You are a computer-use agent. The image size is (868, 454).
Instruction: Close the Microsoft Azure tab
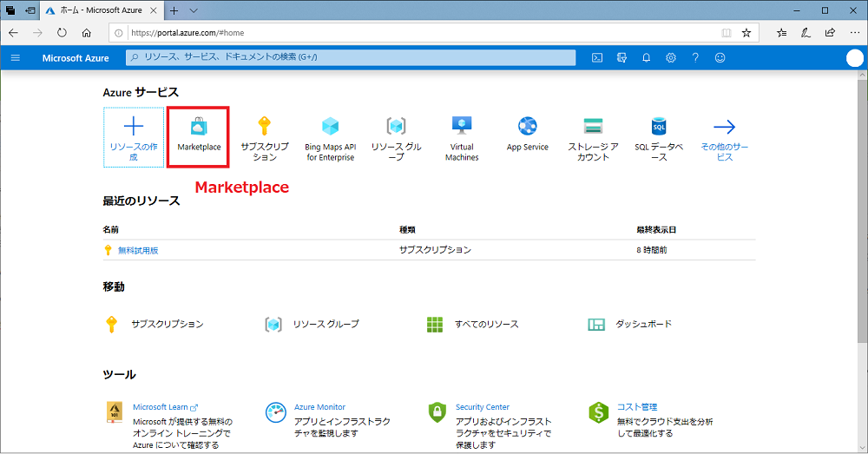coord(154,10)
